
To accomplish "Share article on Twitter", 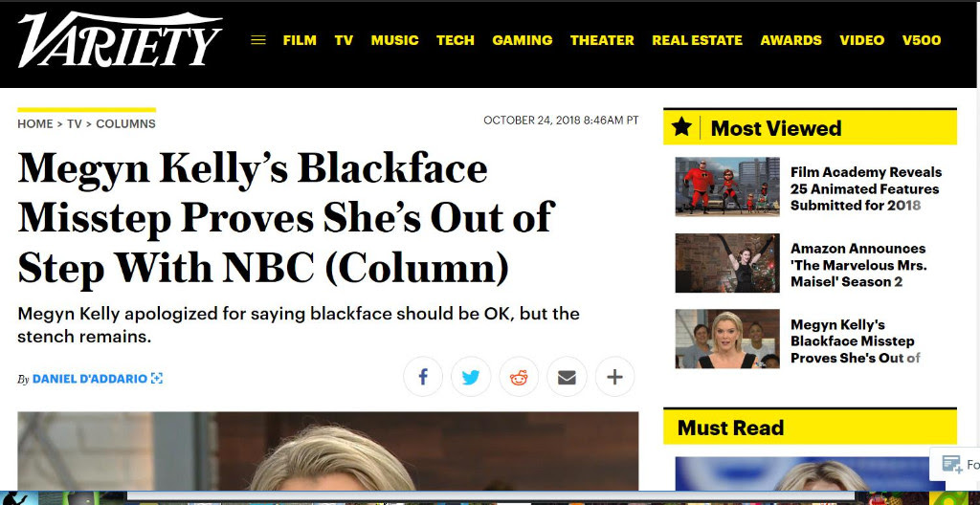I will pos(471,377).
